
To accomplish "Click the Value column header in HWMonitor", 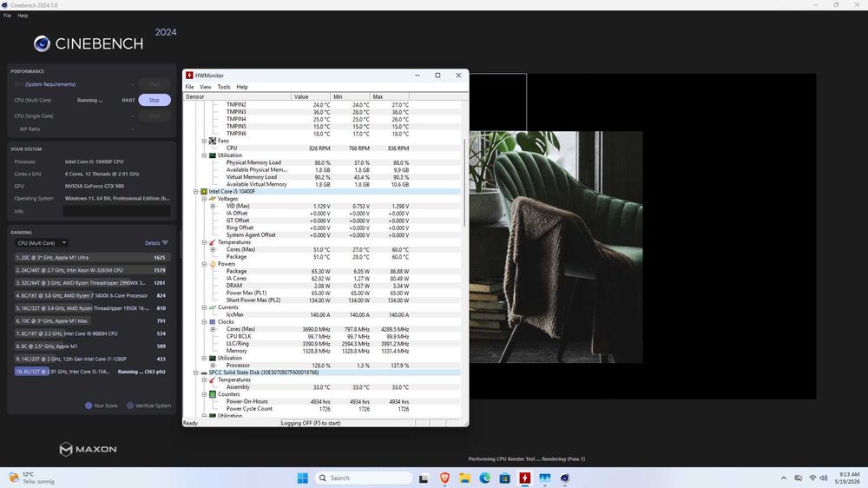I will 311,97.
